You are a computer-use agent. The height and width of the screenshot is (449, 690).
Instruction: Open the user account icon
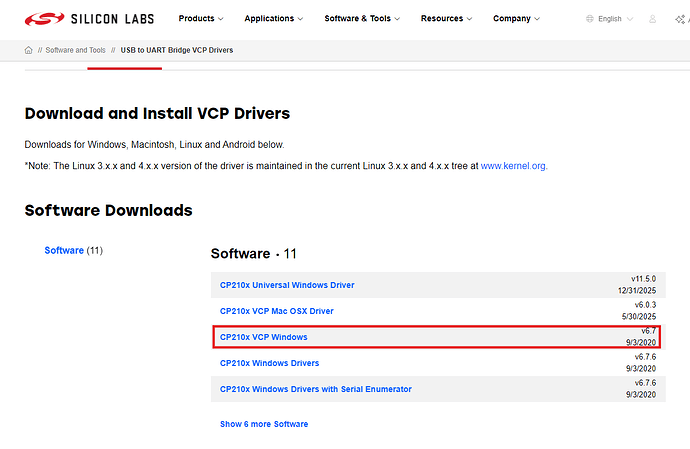click(x=653, y=19)
